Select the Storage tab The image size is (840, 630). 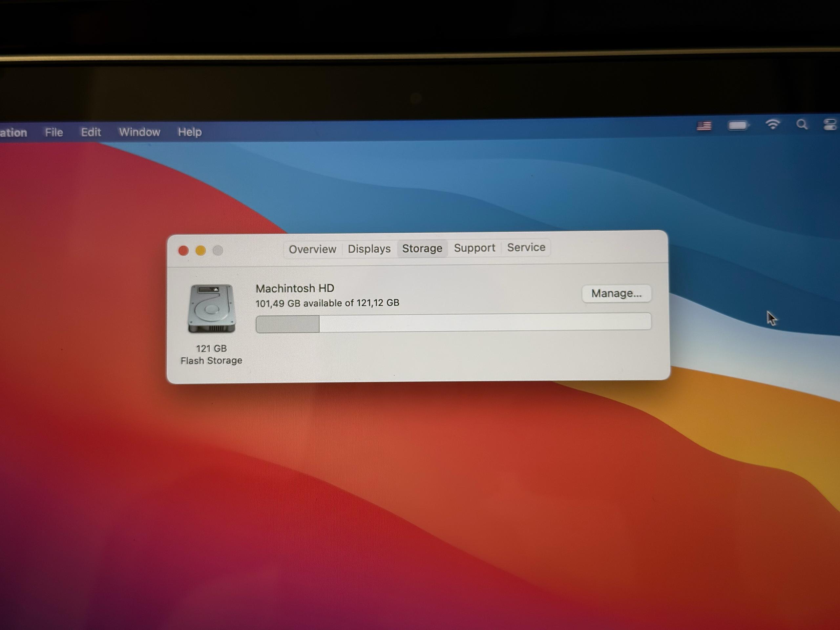pos(422,248)
